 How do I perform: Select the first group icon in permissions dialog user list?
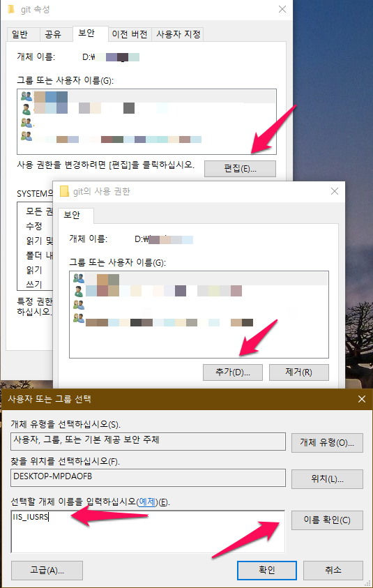click(79, 278)
